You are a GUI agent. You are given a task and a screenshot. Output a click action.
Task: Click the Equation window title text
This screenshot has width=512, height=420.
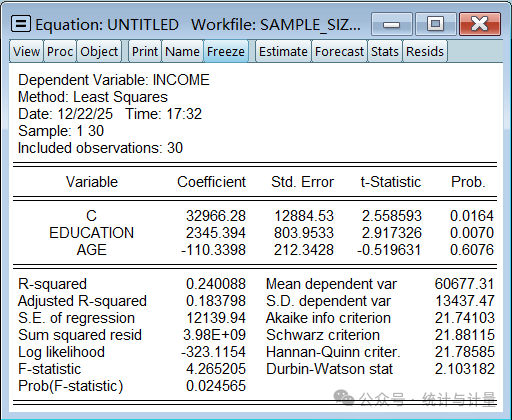198,25
